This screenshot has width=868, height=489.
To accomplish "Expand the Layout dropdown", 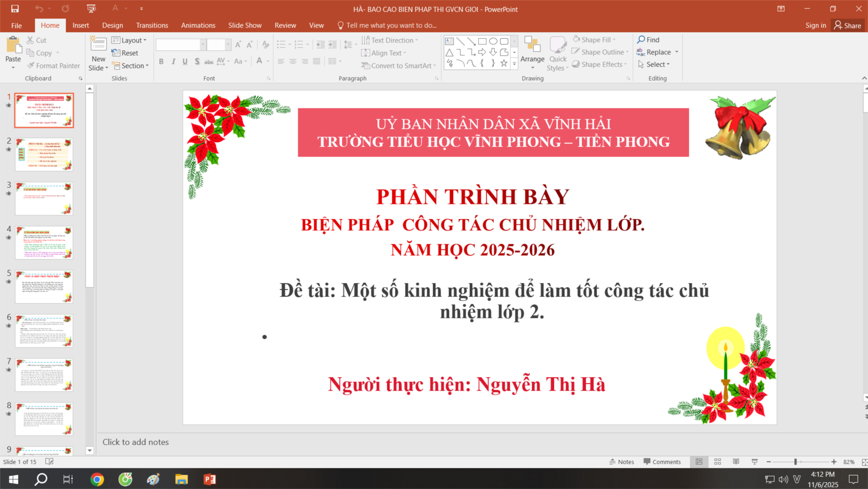I will coord(130,40).
